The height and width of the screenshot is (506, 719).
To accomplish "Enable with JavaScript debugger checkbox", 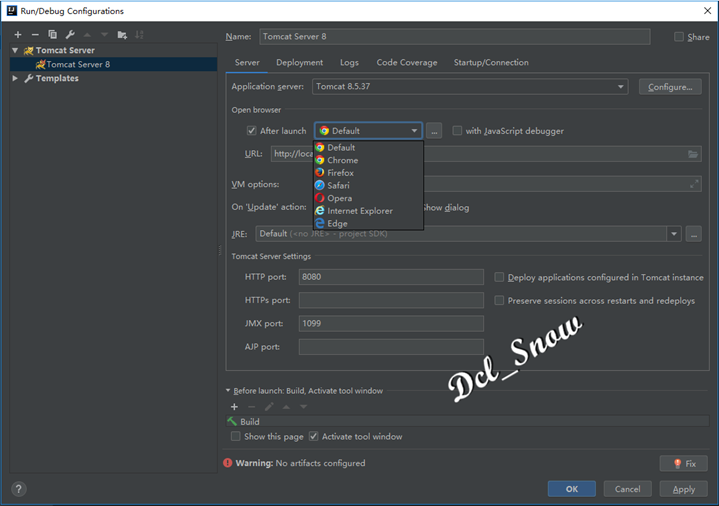I will click(x=457, y=131).
